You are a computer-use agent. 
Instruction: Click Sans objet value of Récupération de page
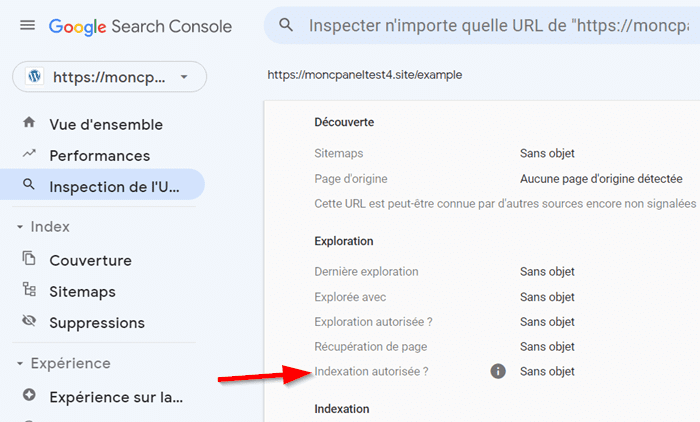(x=547, y=347)
